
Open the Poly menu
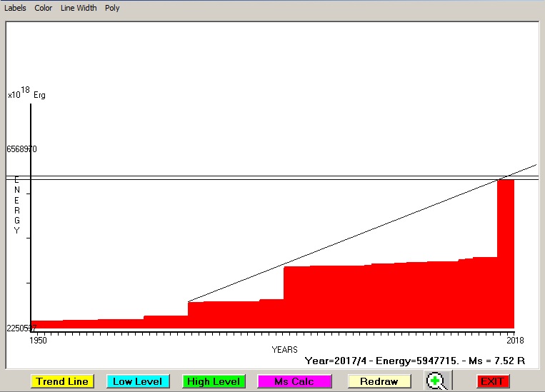112,8
